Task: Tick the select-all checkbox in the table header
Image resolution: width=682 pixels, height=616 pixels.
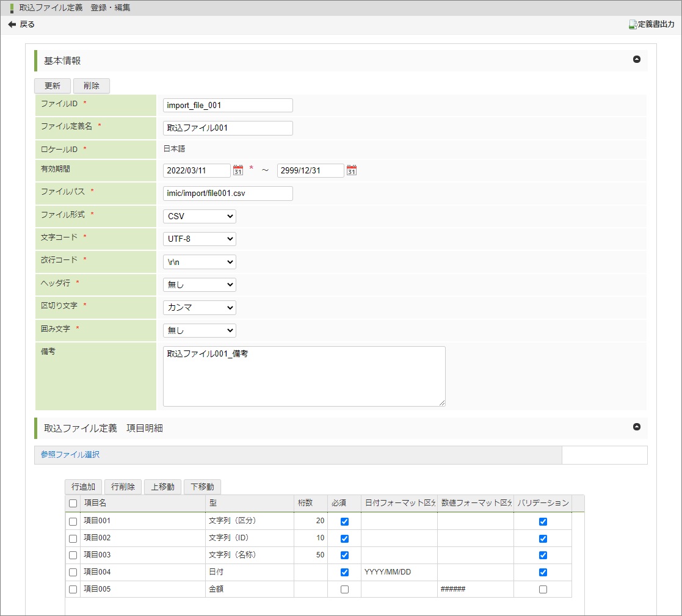Action: [73, 504]
